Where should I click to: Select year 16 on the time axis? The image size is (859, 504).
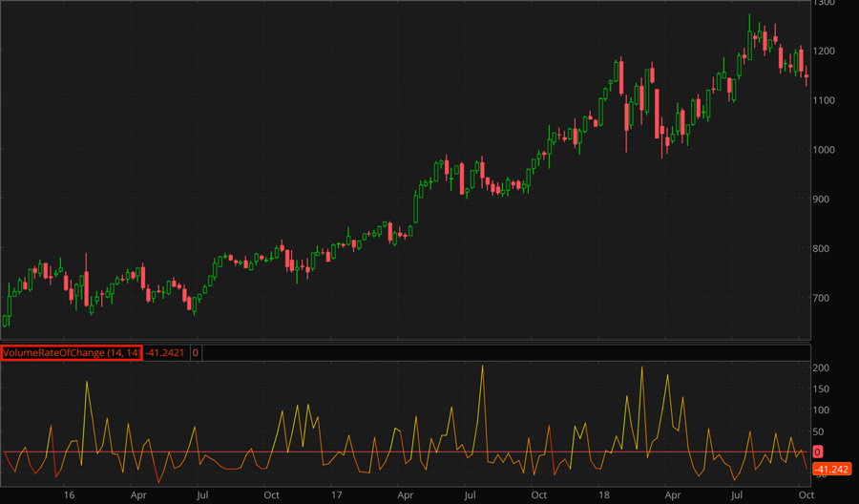[x=69, y=495]
